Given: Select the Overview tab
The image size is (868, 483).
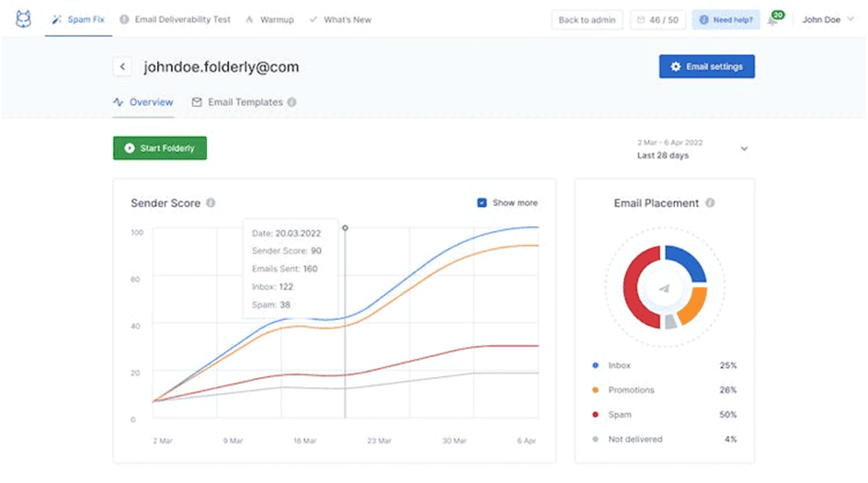Looking at the screenshot, I should tap(143, 102).
